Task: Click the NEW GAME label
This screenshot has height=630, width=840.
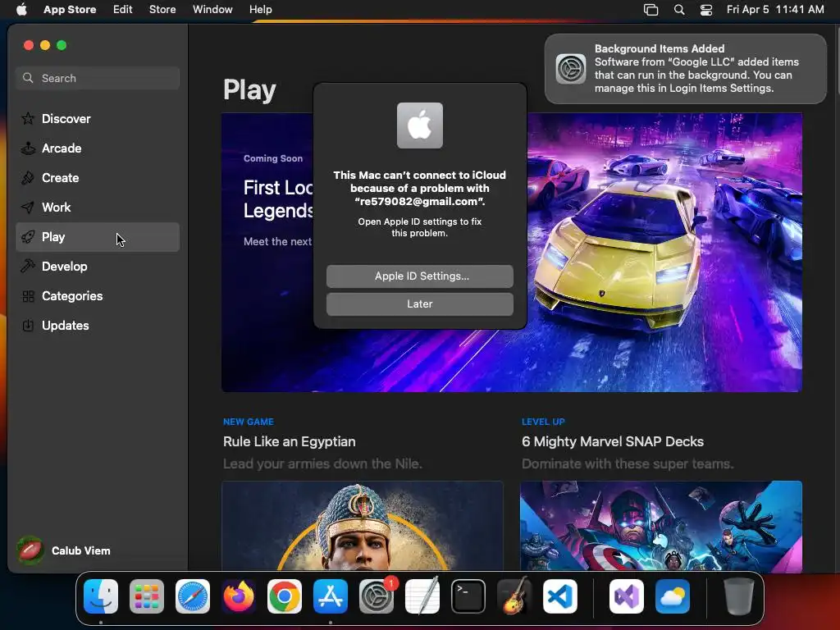Action: (249, 422)
